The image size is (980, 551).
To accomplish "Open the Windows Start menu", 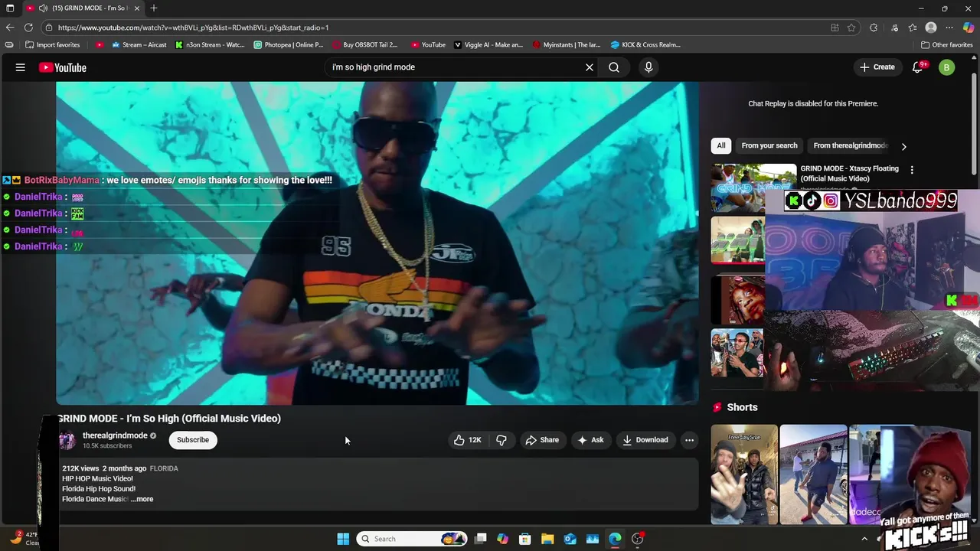I will tap(343, 539).
